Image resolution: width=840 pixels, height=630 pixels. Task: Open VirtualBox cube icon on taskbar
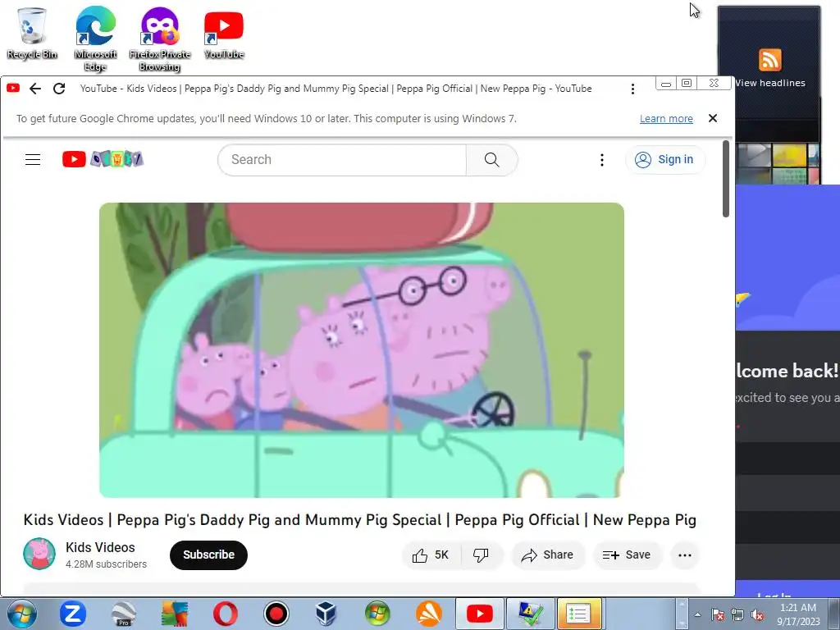(326, 614)
